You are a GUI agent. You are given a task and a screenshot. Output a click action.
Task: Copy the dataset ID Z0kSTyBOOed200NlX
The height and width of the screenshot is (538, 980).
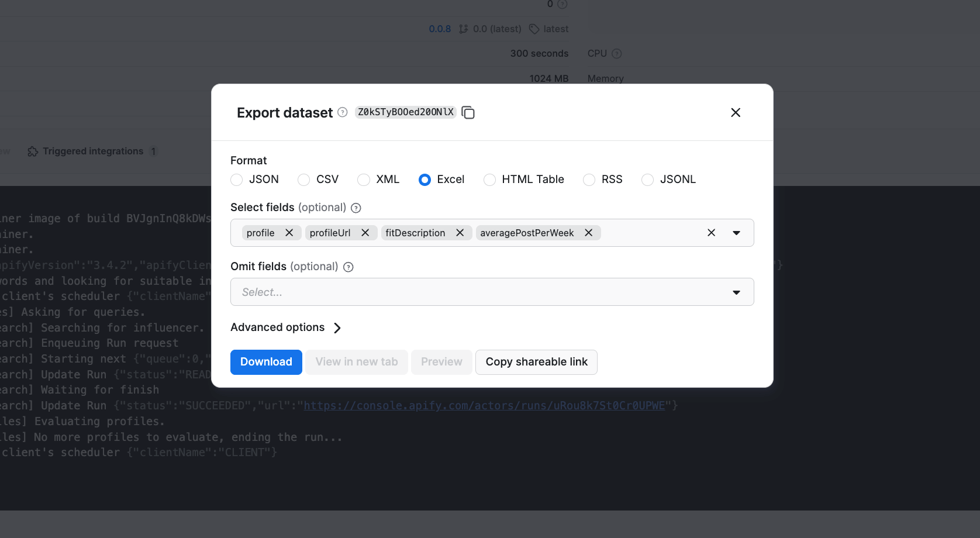point(468,112)
